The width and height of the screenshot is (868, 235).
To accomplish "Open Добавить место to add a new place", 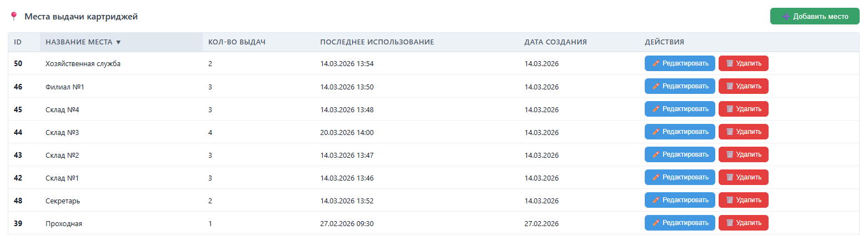I will point(815,16).
